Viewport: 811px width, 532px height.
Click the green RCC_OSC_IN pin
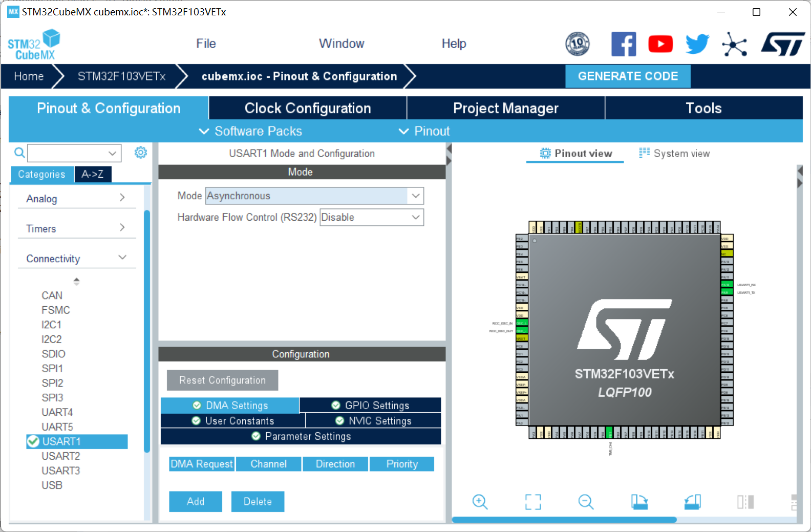pos(521,323)
